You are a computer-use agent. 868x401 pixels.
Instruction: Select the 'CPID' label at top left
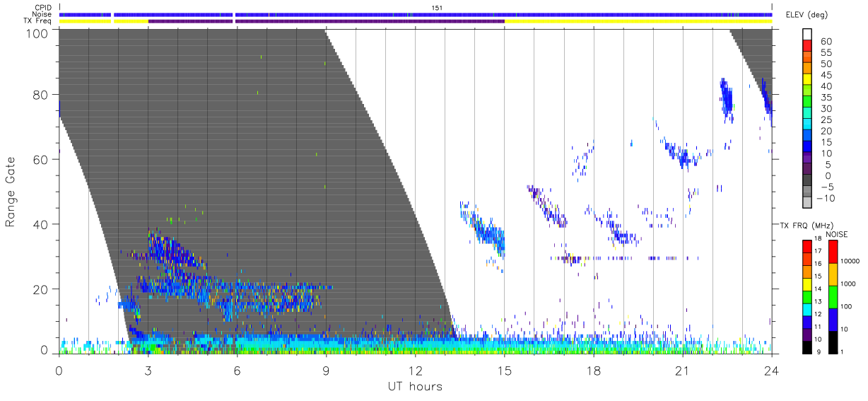coord(45,7)
